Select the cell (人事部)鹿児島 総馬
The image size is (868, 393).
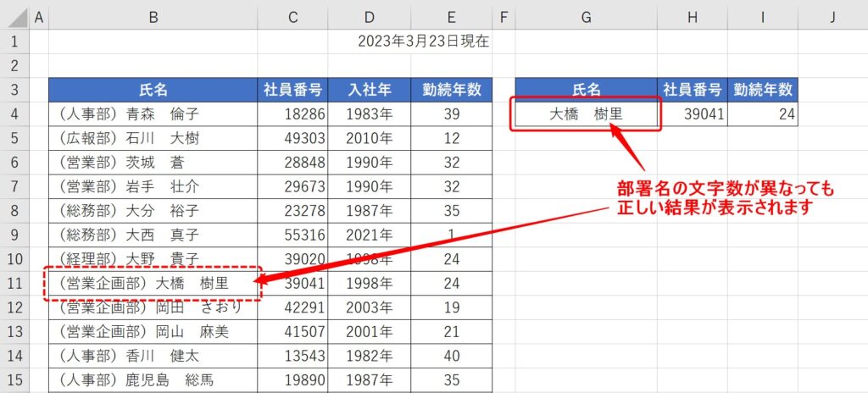[x=153, y=379]
